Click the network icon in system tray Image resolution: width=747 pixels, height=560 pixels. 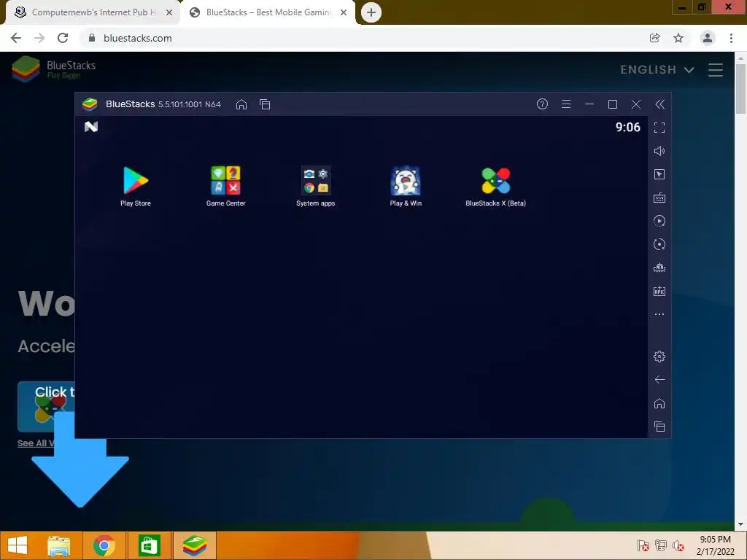point(661,545)
